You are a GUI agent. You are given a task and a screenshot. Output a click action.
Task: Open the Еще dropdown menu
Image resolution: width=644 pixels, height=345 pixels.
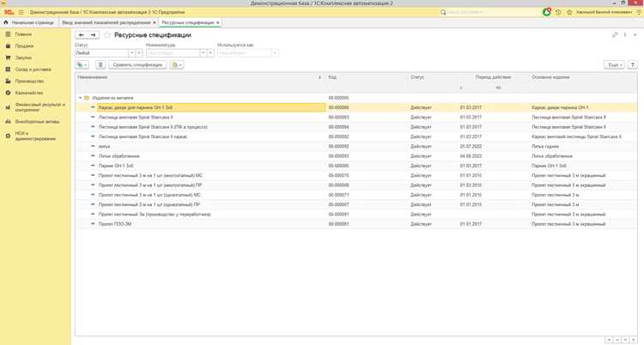615,65
